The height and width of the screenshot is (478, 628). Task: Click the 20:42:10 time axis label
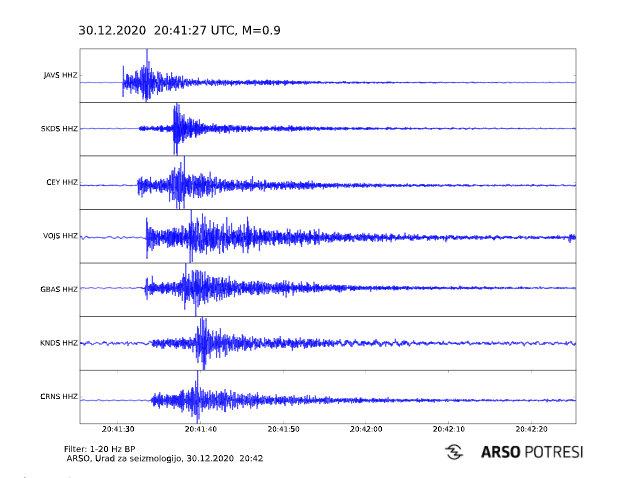(448, 428)
